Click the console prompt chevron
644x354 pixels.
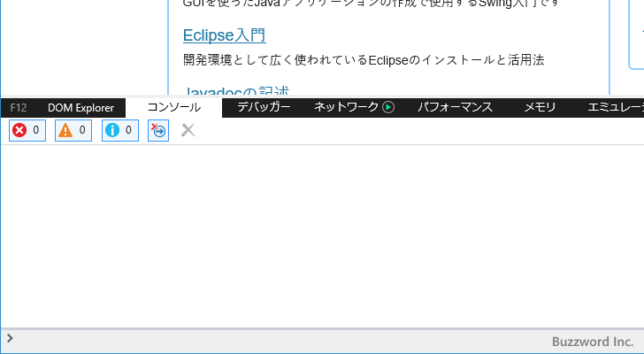click(x=10, y=338)
